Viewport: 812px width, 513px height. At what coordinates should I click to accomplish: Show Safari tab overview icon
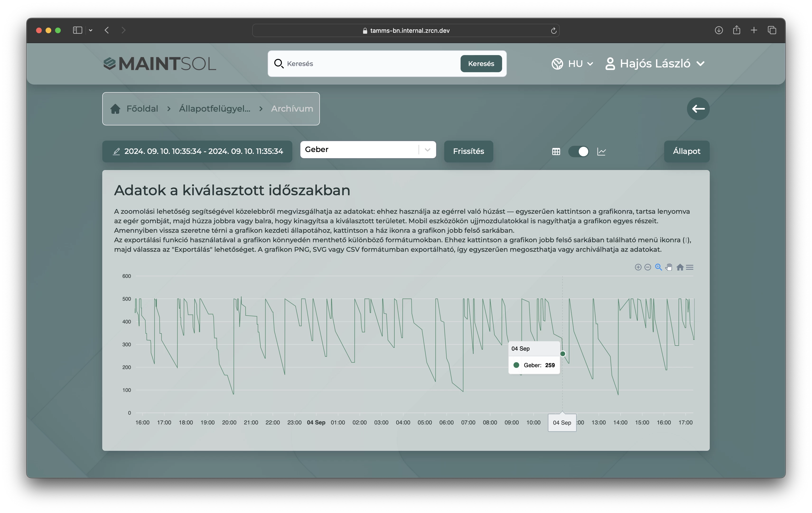(772, 30)
